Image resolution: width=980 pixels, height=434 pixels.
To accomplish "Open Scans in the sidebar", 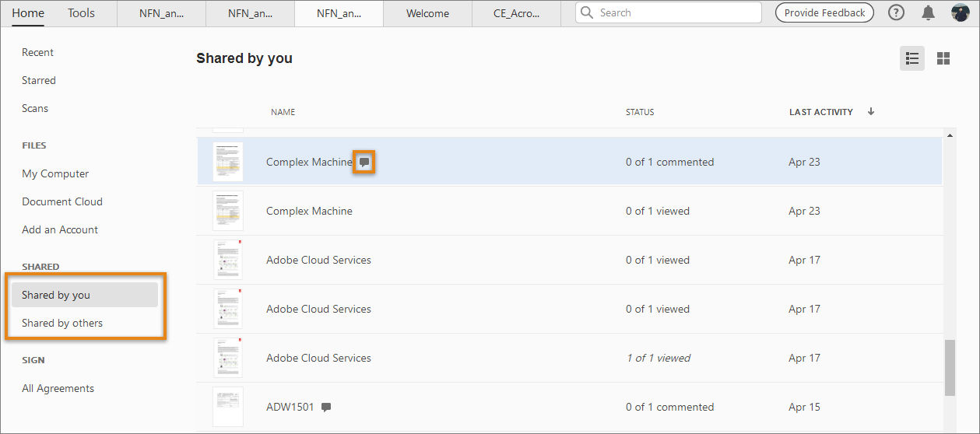I will tap(35, 108).
